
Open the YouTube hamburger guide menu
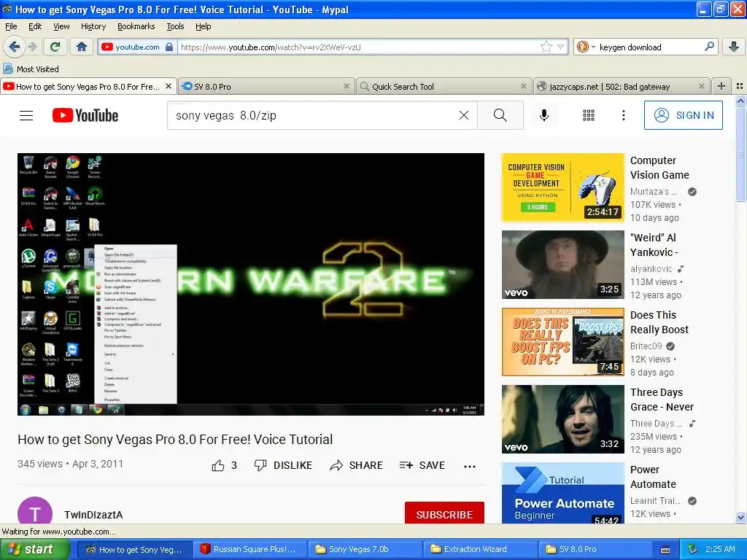[x=26, y=115]
